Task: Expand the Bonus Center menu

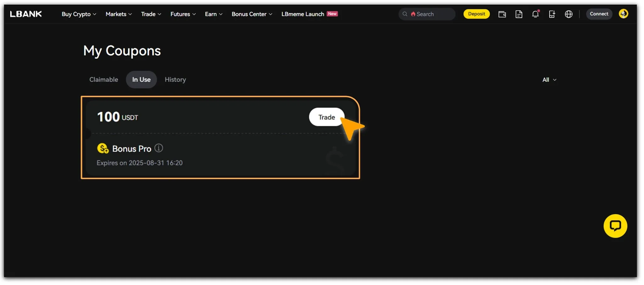Action: [x=252, y=14]
